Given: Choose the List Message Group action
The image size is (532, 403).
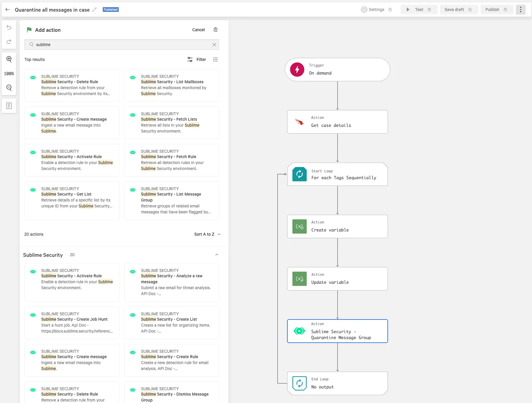Looking at the screenshot, I should point(172,201).
